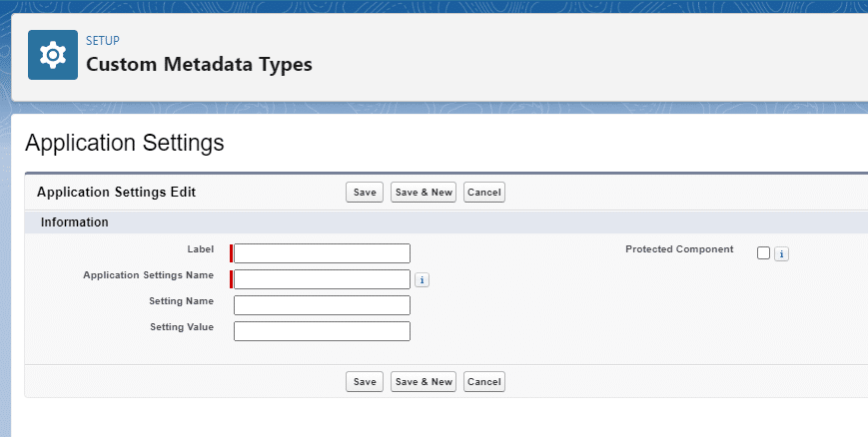Click the Information section header

[x=75, y=221]
